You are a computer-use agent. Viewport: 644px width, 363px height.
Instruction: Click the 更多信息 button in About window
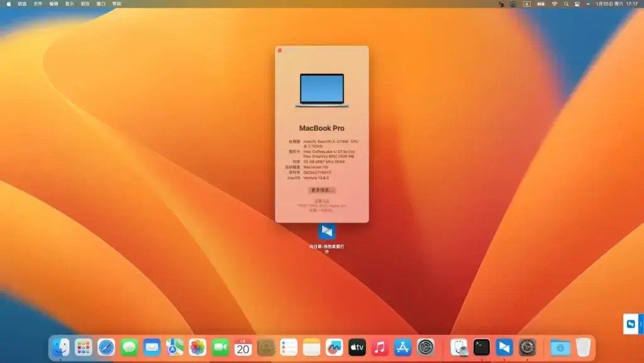point(321,190)
